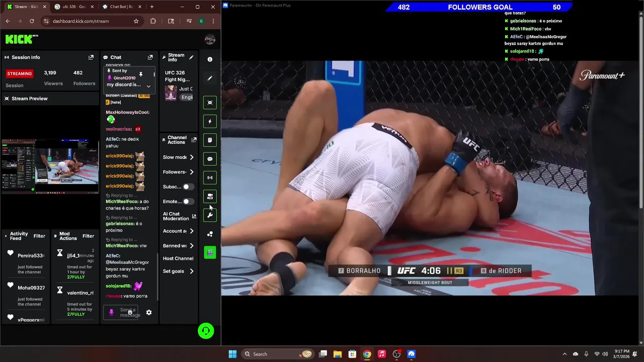644x362 pixels.
Task: Click the stream category thumbnail image
Action: click(x=171, y=93)
